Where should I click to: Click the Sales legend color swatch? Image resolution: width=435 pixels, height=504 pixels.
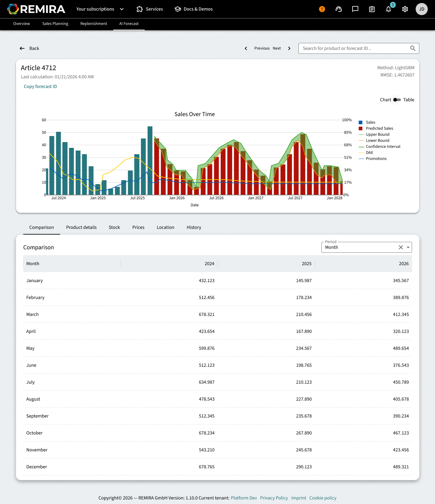pyautogui.click(x=360, y=122)
